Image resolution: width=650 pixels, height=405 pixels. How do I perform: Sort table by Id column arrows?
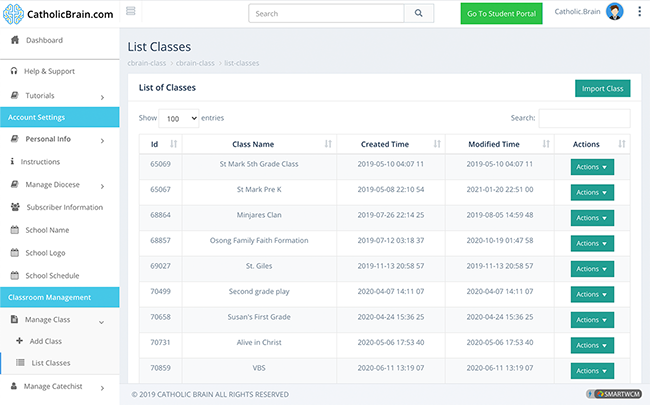(x=174, y=144)
